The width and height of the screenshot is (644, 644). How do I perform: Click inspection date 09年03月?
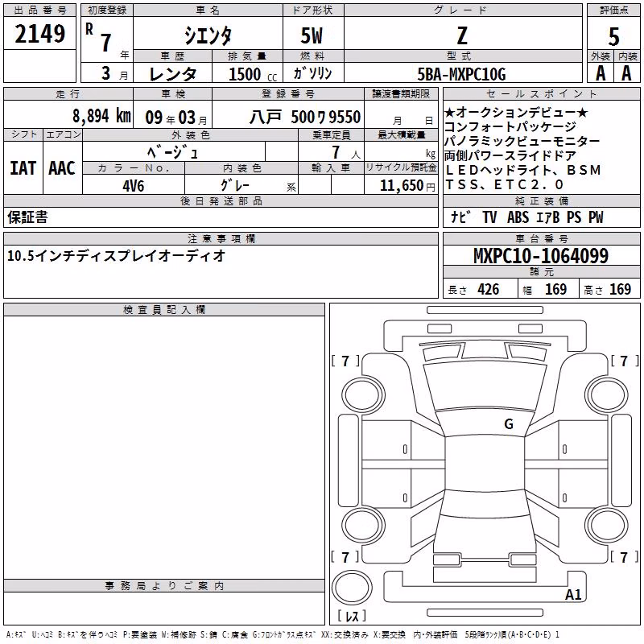coord(176,118)
